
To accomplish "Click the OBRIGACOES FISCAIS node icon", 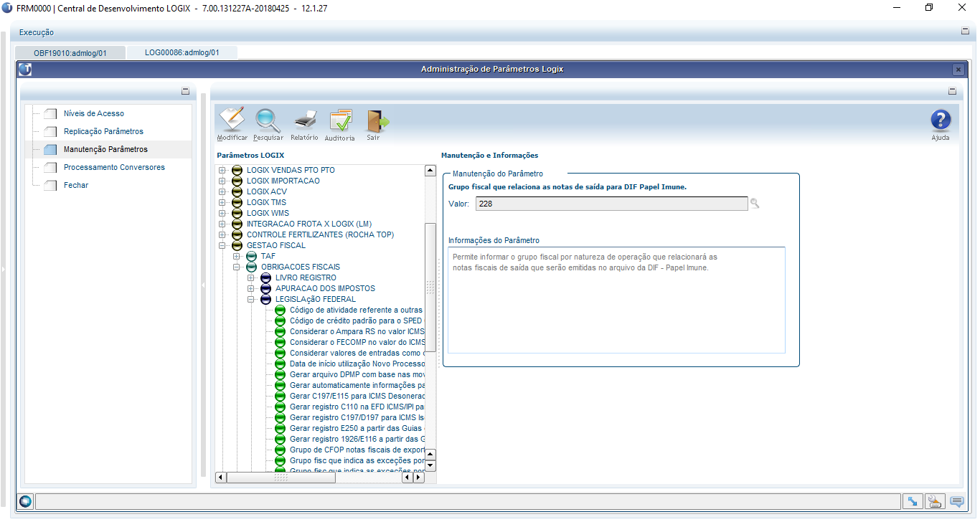I will coord(251,267).
